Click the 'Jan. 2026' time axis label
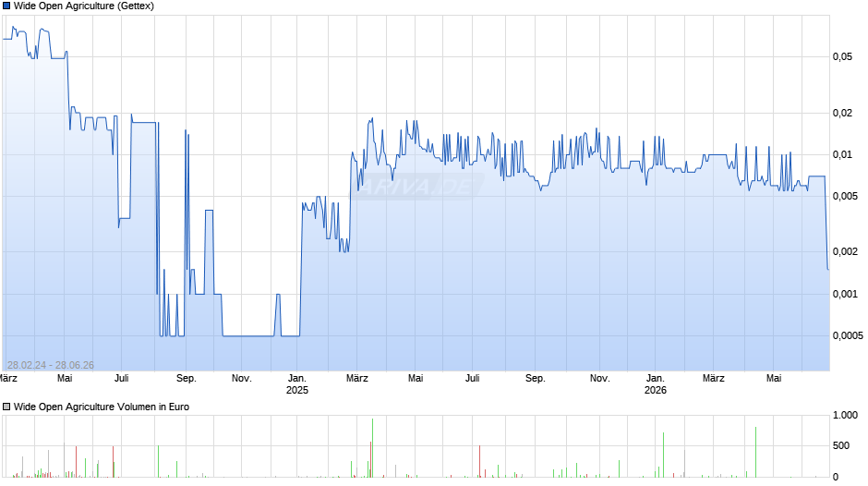This screenshot has width=868, height=486. click(x=656, y=384)
